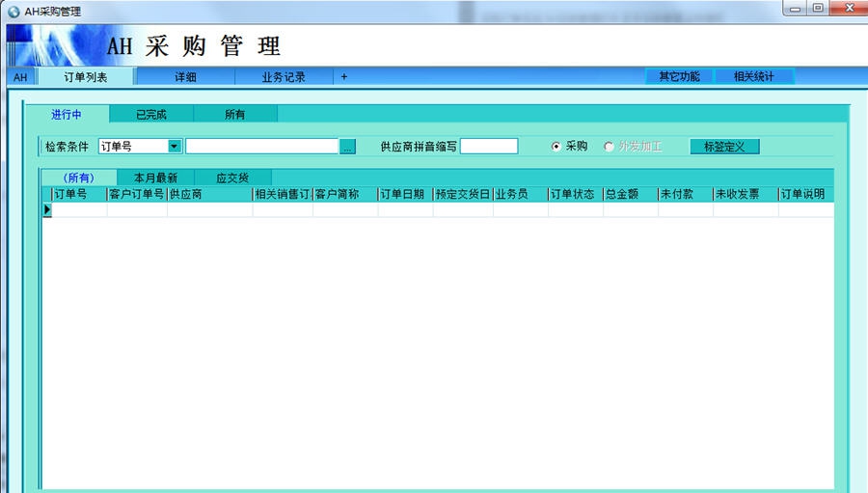This screenshot has height=493, width=868.
Task: Click the 订单日期 column header
Action: click(x=405, y=195)
